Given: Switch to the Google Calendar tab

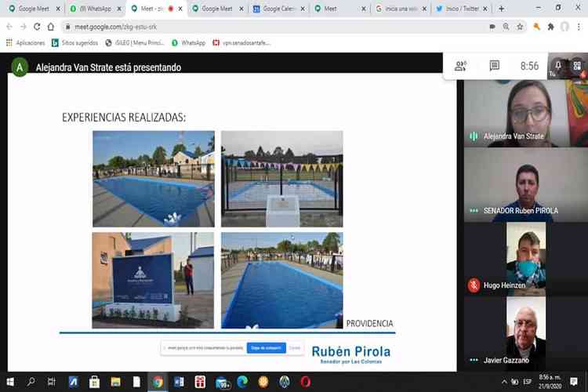Looking at the screenshot, I should [x=278, y=9].
